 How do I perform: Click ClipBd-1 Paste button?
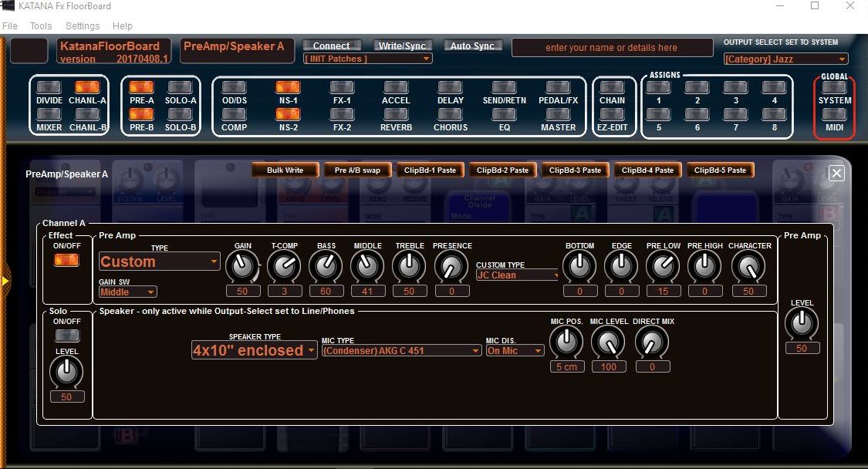pyautogui.click(x=430, y=170)
